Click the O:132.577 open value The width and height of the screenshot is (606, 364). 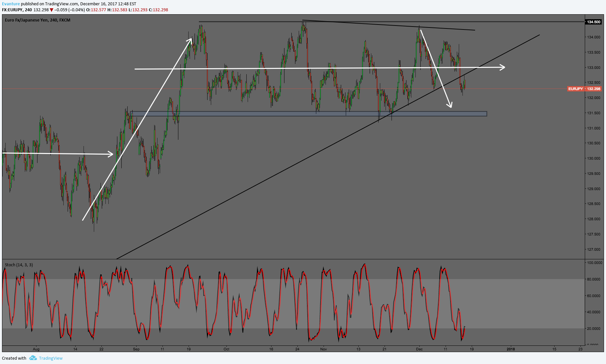coord(96,10)
